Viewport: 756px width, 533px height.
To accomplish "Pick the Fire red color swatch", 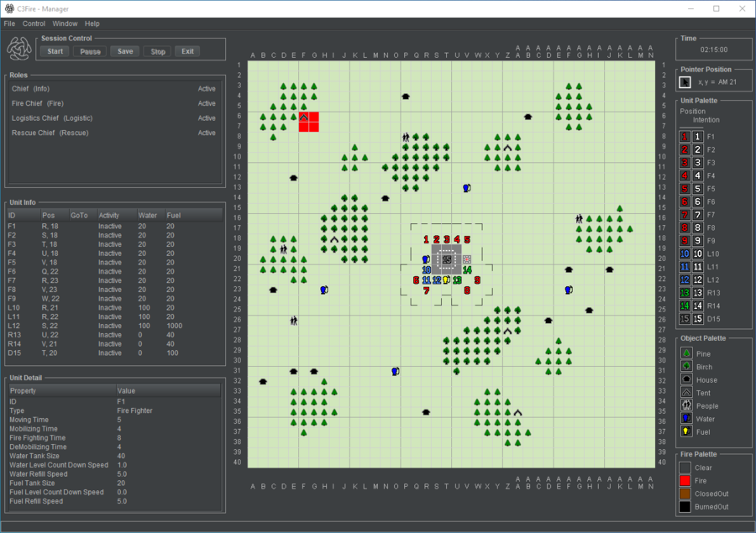I will [x=685, y=481].
